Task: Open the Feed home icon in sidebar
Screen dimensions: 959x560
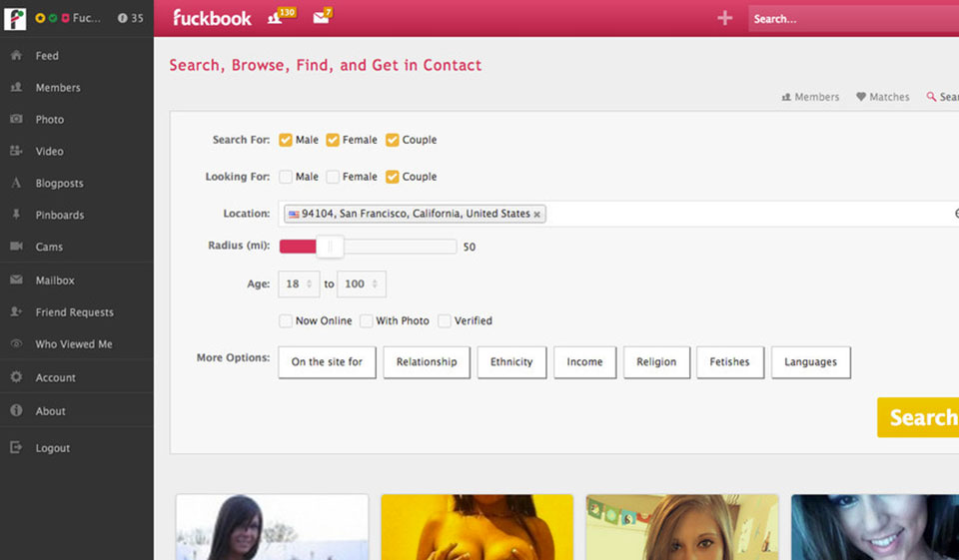Action: [16, 56]
